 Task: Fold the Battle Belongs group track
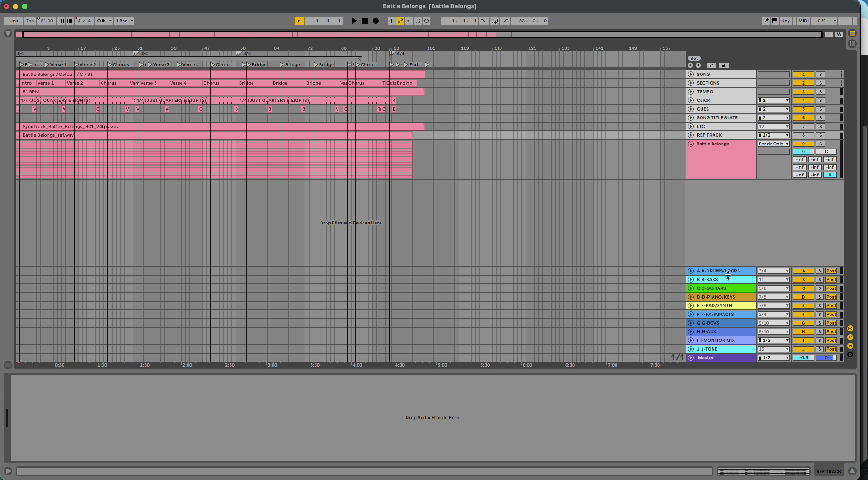click(691, 144)
